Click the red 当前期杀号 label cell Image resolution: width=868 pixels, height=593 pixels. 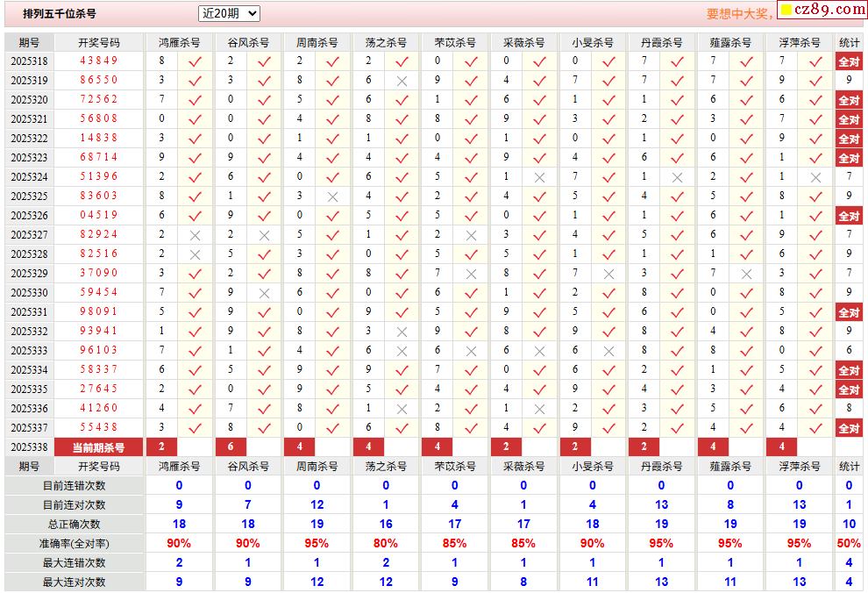(x=98, y=447)
